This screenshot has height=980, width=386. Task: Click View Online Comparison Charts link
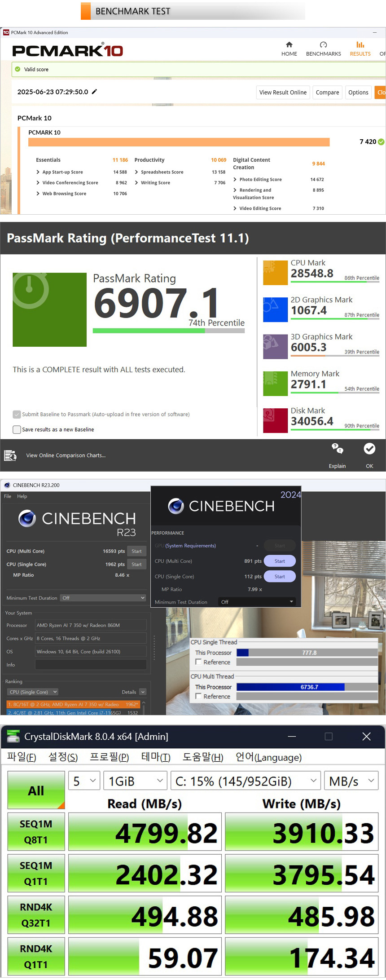pos(66,455)
